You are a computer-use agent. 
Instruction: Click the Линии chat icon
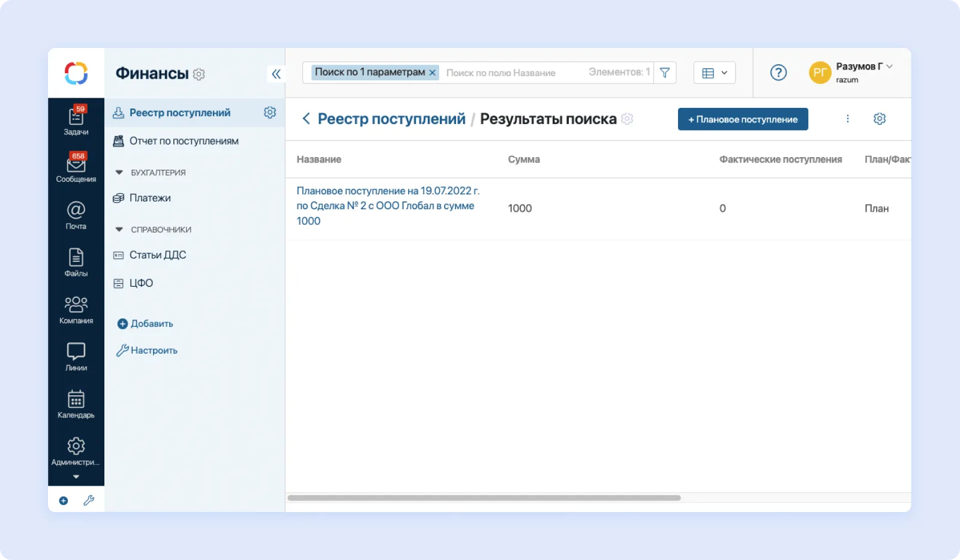(76, 357)
